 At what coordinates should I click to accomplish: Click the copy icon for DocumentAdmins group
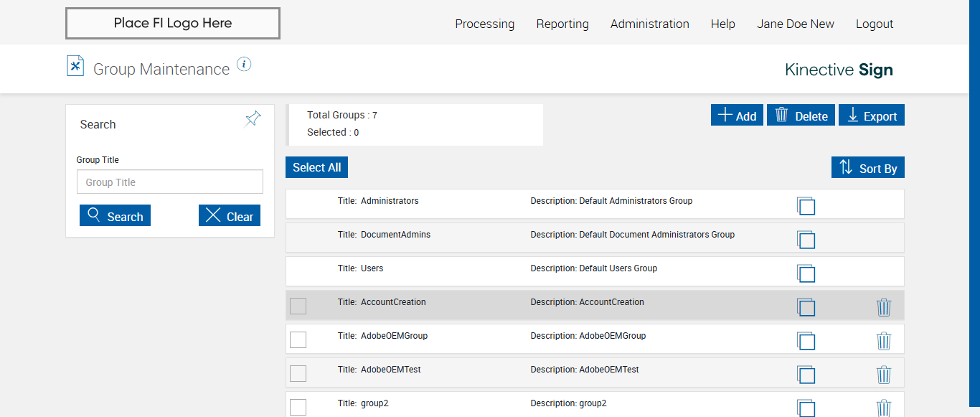coord(806,240)
